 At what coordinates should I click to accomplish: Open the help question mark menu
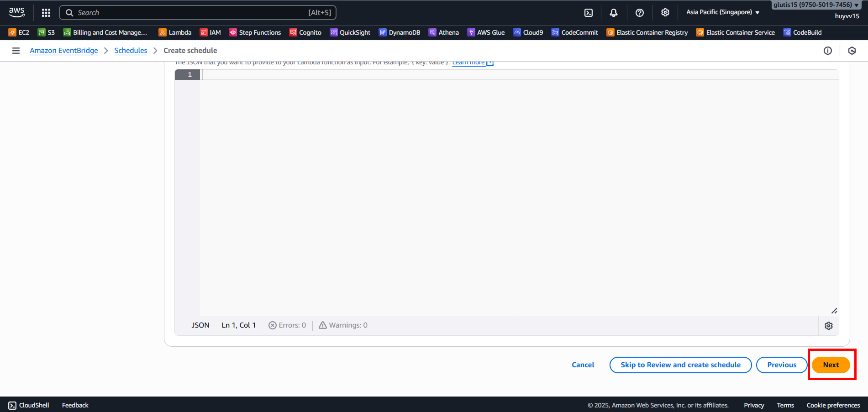pyautogui.click(x=639, y=13)
